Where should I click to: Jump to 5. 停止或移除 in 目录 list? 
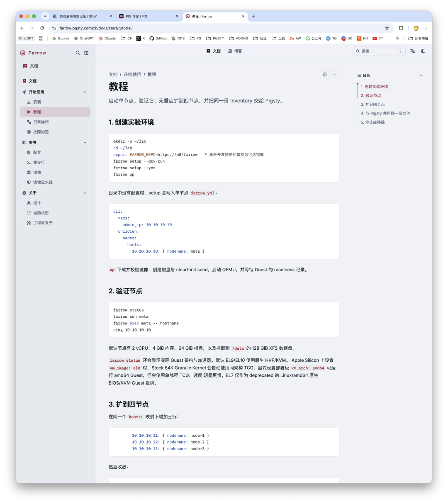click(373, 122)
